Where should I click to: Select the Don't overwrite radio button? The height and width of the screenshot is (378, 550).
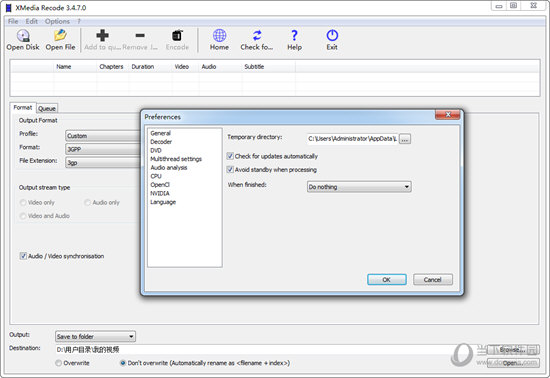click(x=123, y=363)
